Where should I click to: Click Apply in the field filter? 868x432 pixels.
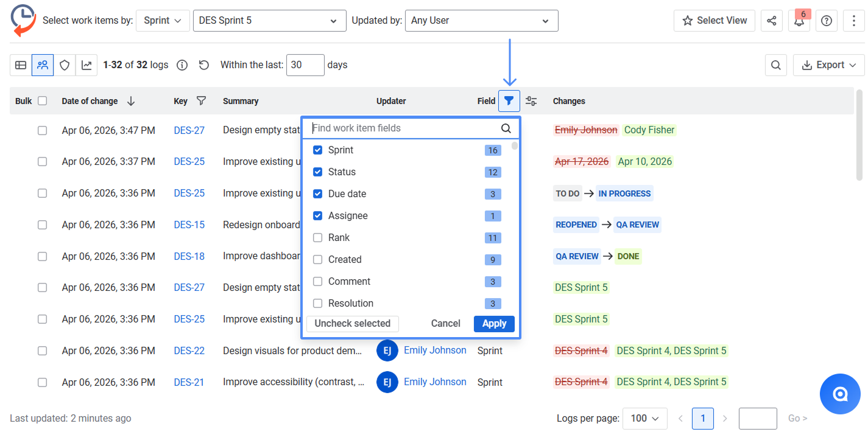(x=494, y=324)
